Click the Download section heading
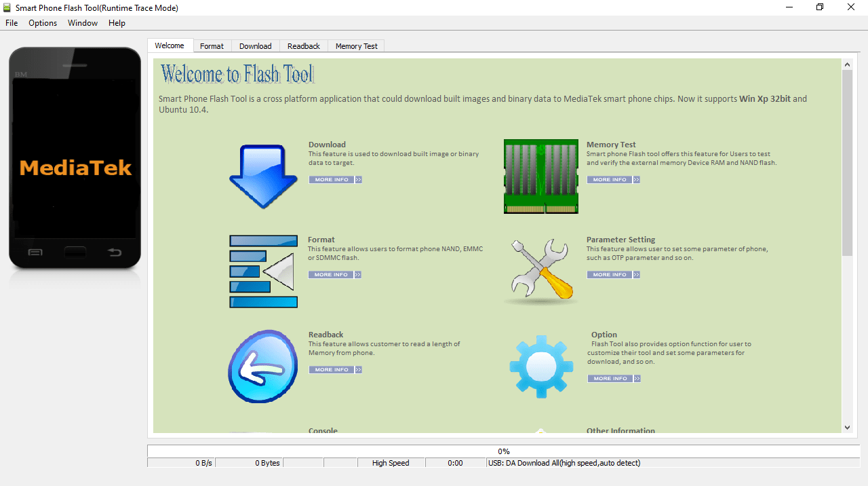Screen dimensions: 868x486 pyautogui.click(x=327, y=145)
